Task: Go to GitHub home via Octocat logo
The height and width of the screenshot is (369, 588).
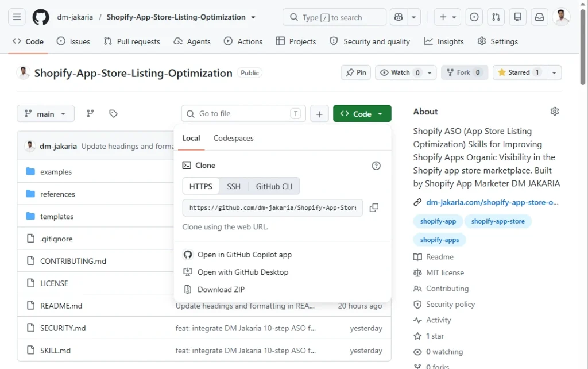Action: (41, 17)
